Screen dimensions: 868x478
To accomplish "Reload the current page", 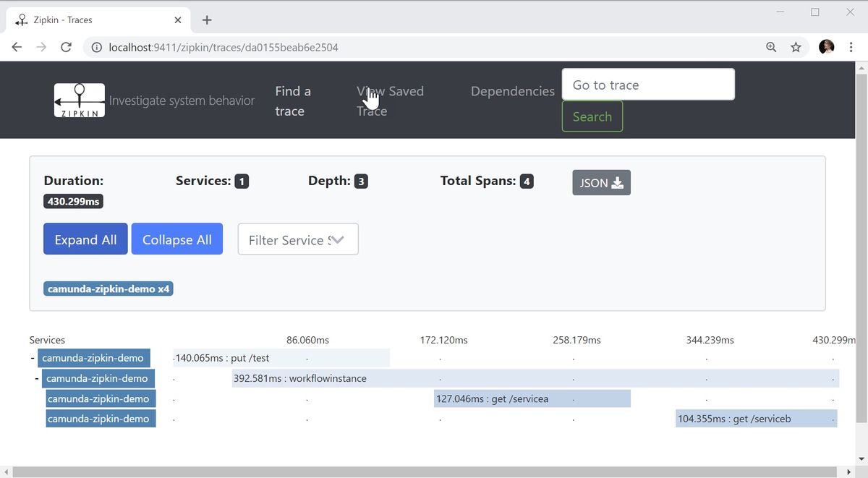I will click(x=66, y=47).
